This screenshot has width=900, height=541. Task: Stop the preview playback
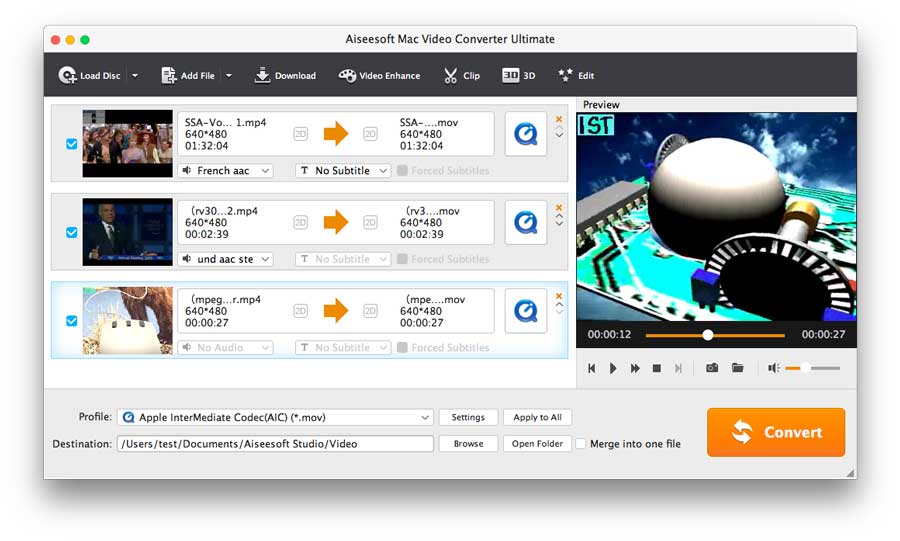[657, 368]
